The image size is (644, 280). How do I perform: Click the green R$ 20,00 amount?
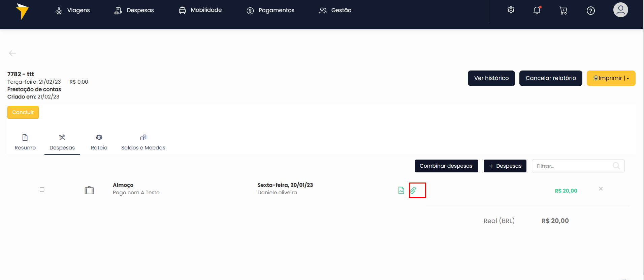coord(566,191)
